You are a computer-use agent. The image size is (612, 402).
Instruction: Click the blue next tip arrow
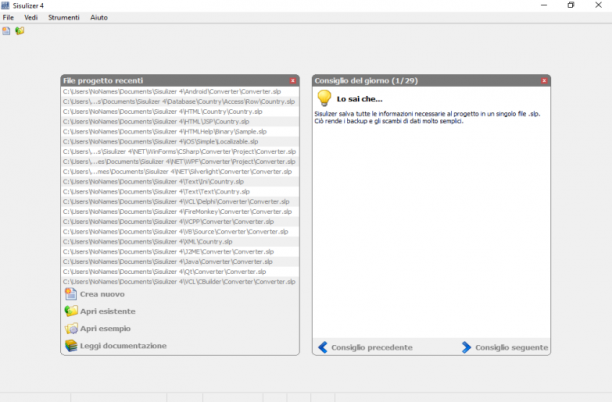pos(466,347)
